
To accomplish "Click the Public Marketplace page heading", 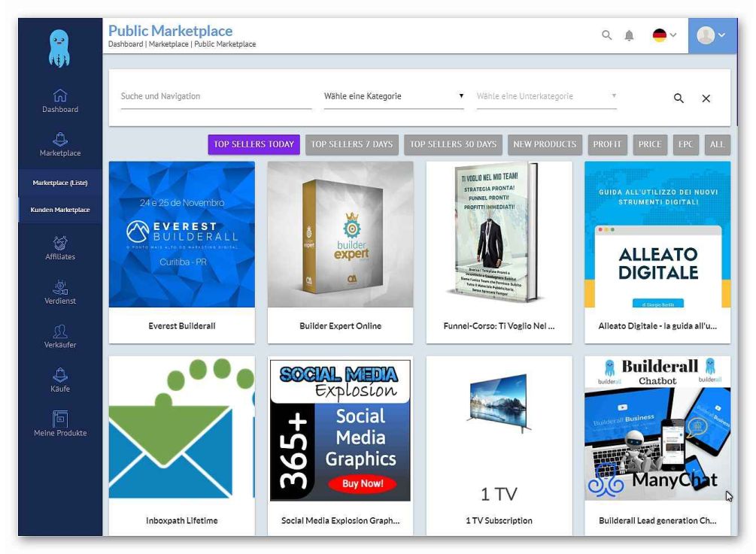I will click(170, 30).
